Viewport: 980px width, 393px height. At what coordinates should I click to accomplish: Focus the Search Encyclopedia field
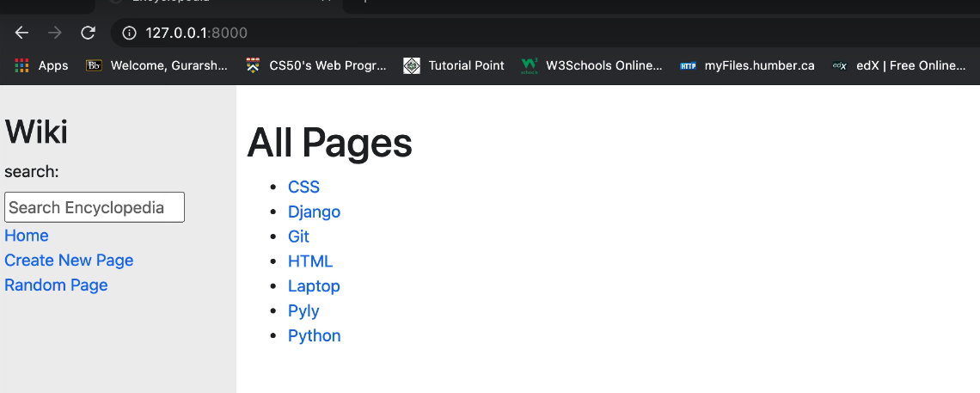pos(95,207)
